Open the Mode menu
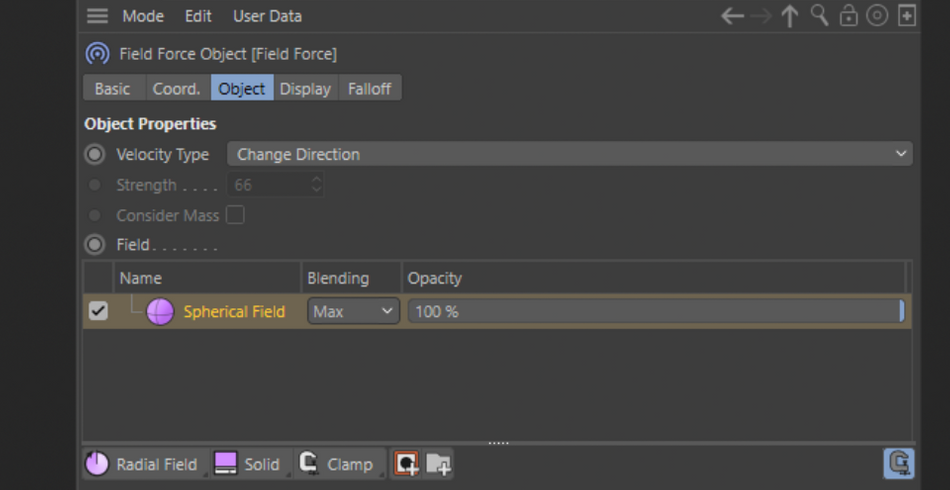Viewport: 950px width, 490px height. click(x=143, y=16)
